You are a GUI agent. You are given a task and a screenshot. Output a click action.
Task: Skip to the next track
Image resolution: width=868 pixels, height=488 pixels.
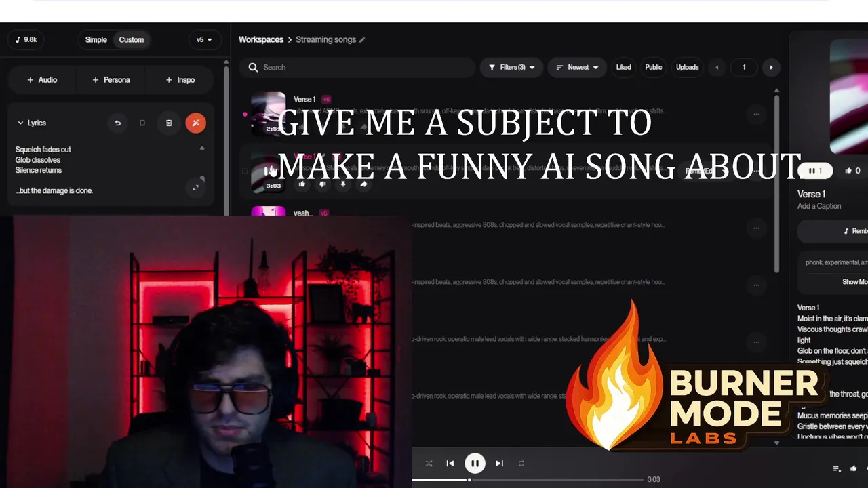click(499, 464)
